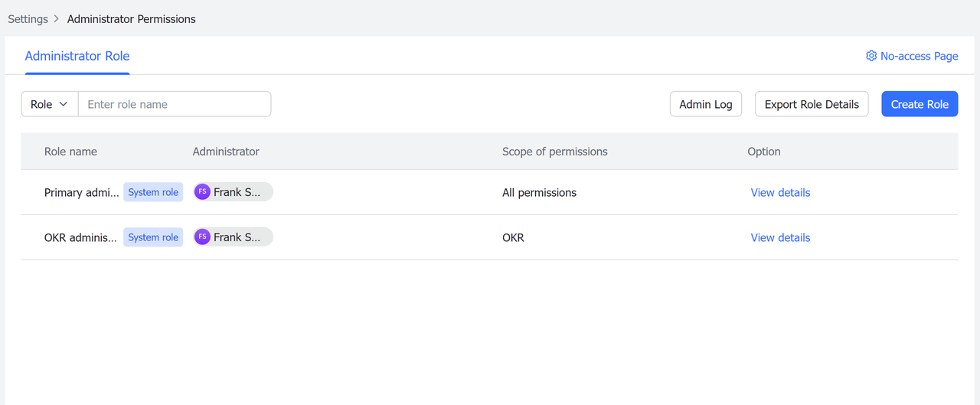This screenshot has width=980, height=405.
Task: Go to Settings in the breadcrumb
Action: [x=28, y=19]
